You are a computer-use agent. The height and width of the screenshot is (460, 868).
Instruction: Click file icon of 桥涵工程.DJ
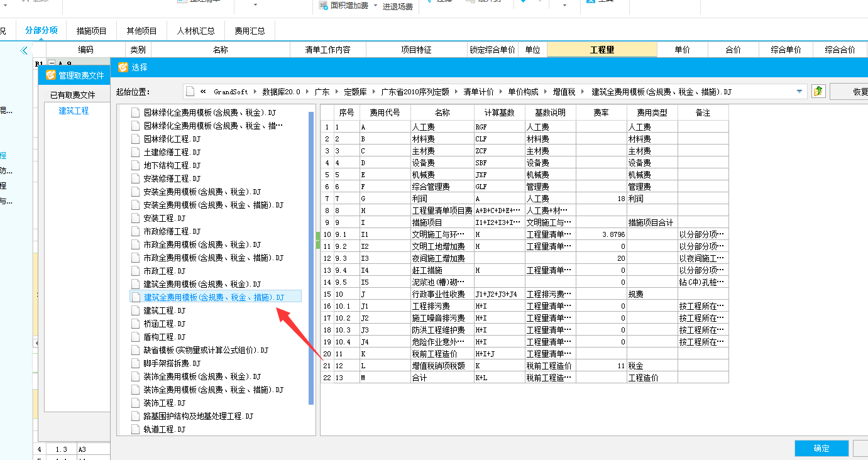coord(135,324)
